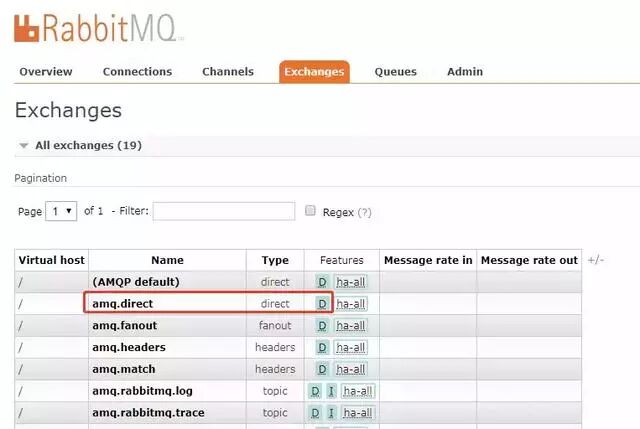640x429 pixels.
Task: Open the amq.rabbitmq.log exchange
Action: click(x=142, y=391)
